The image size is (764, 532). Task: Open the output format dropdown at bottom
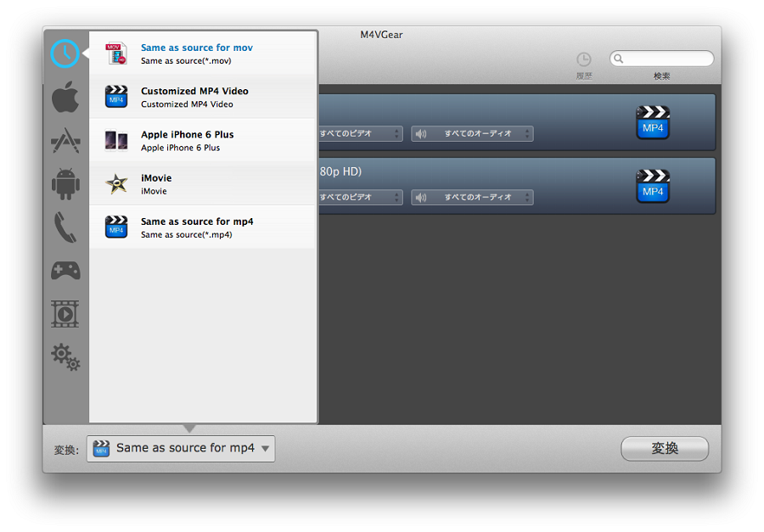click(x=181, y=449)
